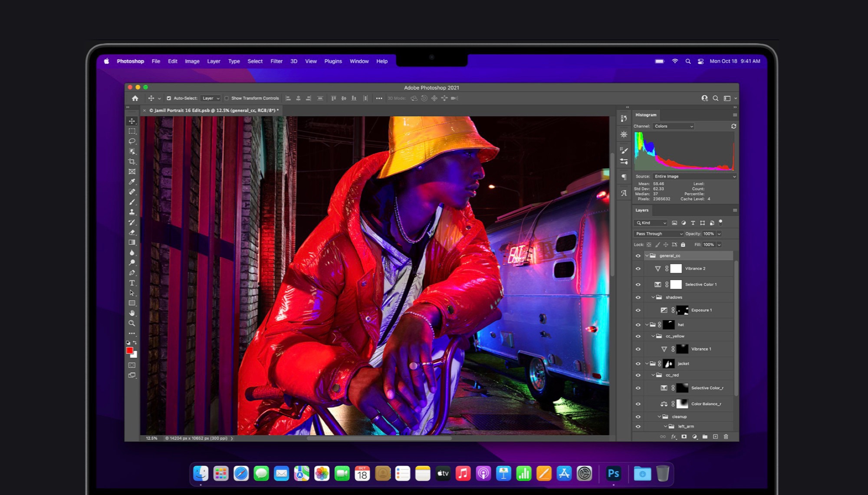Open the Filter menu
Viewport: 868px width, 495px height.
pos(276,61)
